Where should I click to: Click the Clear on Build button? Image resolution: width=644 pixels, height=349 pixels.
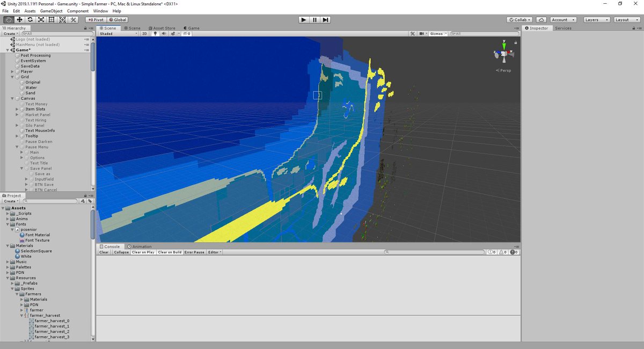pyautogui.click(x=170, y=252)
